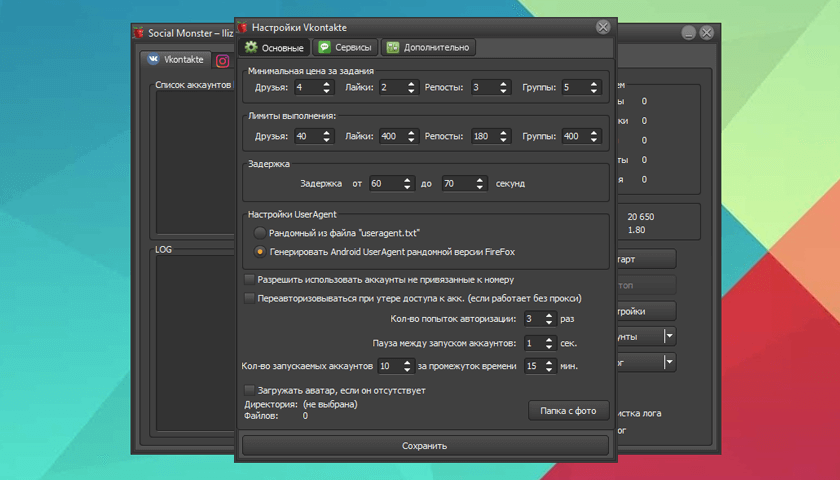
Task: Adjust stepper arrows of limits Лайки 400
Action: pyautogui.click(x=411, y=136)
